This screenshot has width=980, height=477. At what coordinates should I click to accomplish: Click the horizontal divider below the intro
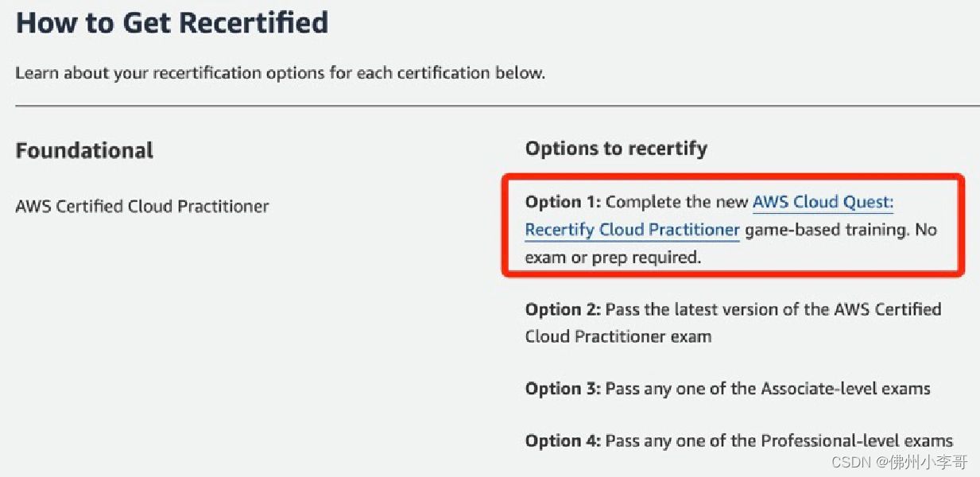498,105
